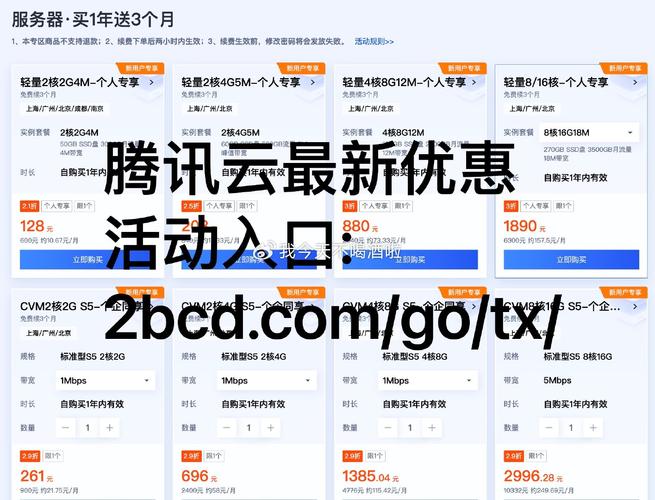
Task: Increase quantity in the 标准型S5 2核4G card
Action: pyautogui.click(x=271, y=428)
